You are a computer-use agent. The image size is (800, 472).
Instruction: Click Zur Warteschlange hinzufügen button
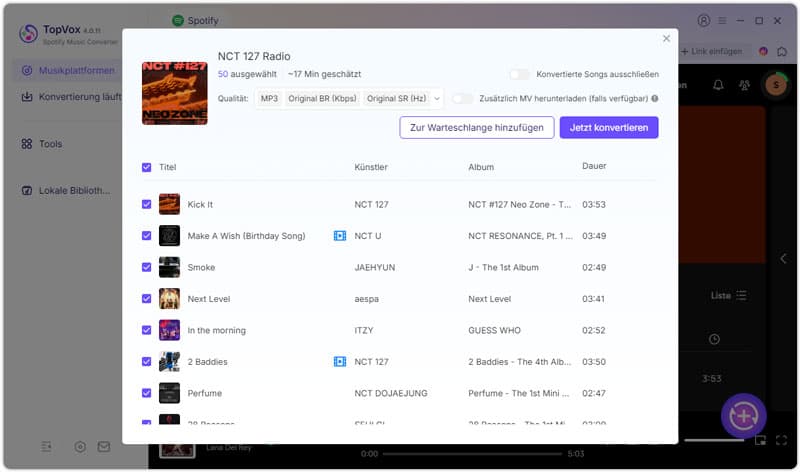click(477, 128)
